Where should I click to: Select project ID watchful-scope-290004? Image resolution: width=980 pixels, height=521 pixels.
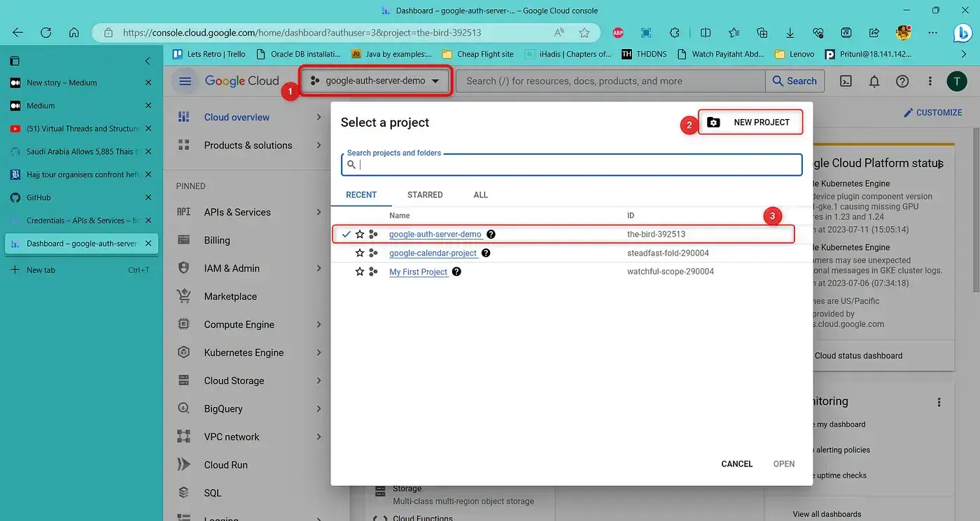[671, 272]
